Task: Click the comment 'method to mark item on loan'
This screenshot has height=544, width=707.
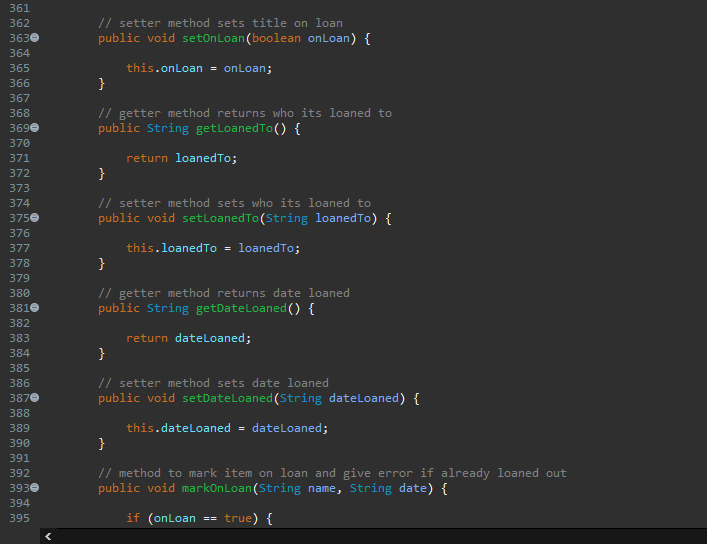Action: click(x=332, y=473)
